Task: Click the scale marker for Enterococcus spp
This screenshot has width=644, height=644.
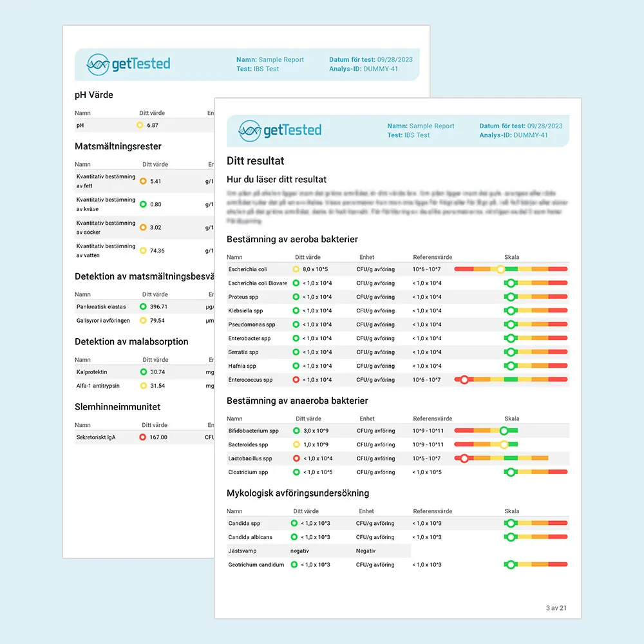Action: pyautogui.click(x=464, y=380)
